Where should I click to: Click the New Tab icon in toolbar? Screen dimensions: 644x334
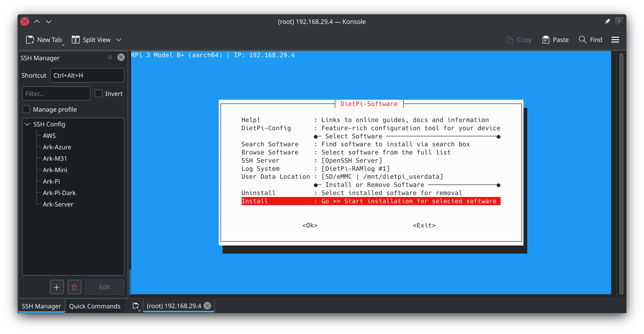pyautogui.click(x=30, y=40)
